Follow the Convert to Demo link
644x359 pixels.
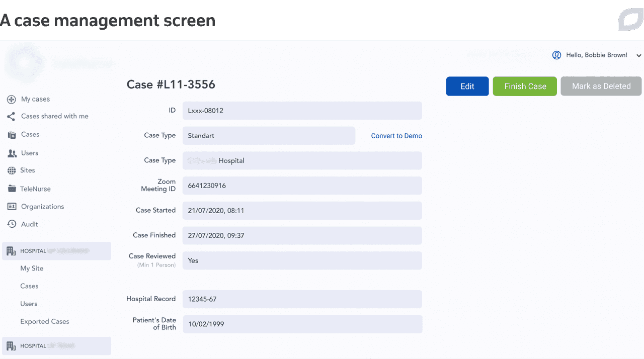click(396, 136)
